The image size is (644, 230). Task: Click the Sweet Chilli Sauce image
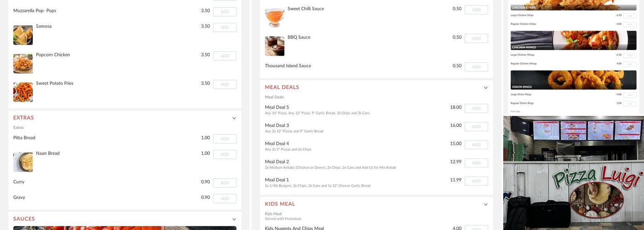coord(275,17)
